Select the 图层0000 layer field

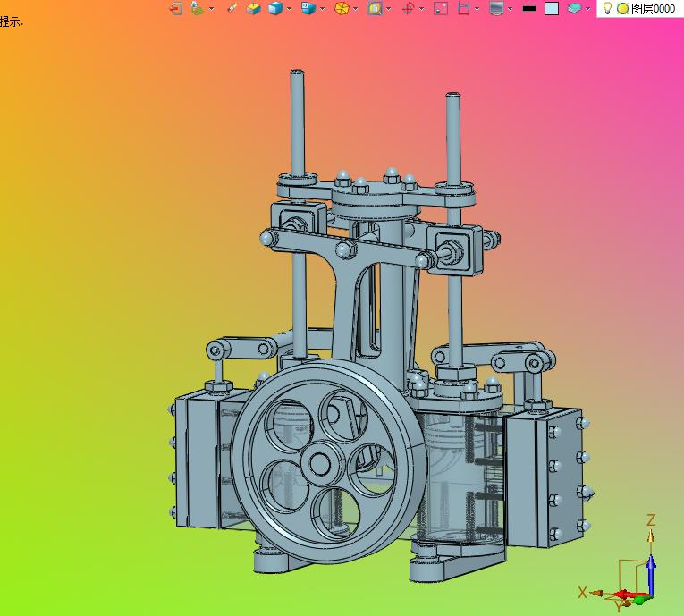coord(653,8)
